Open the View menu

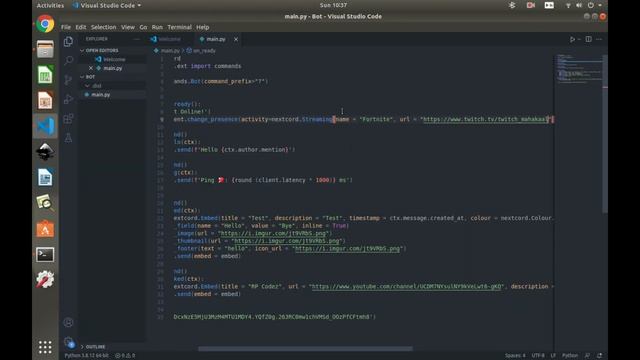click(x=128, y=27)
